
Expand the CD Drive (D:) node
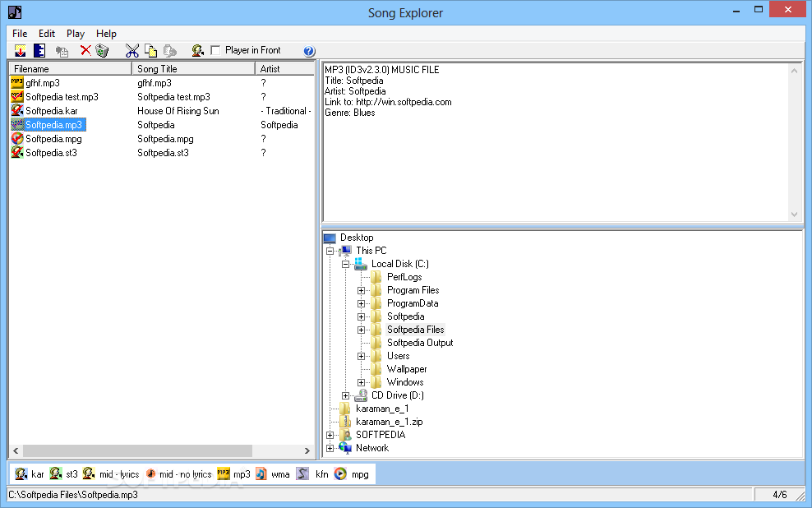pyautogui.click(x=345, y=395)
